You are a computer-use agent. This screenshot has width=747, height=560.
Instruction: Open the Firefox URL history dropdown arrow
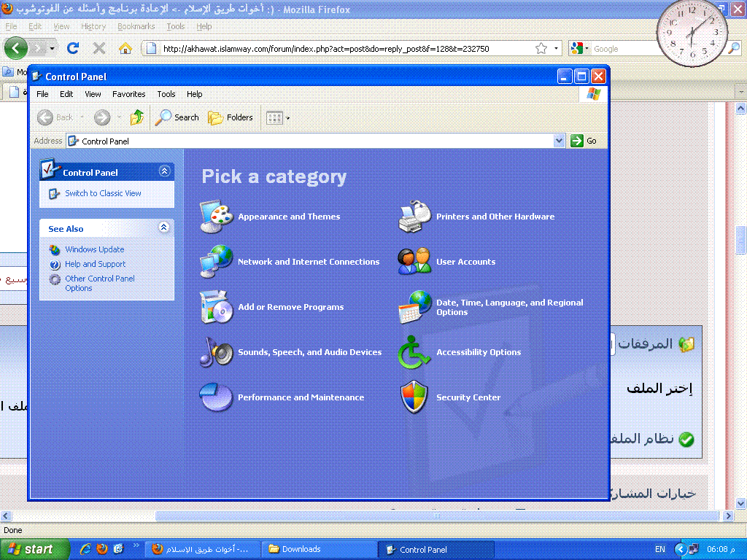(555, 48)
